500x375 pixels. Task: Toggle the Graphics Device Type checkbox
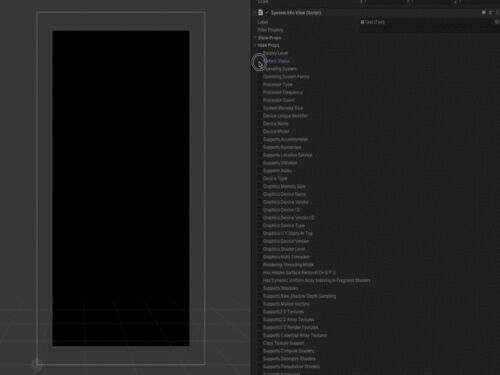[x=260, y=226]
